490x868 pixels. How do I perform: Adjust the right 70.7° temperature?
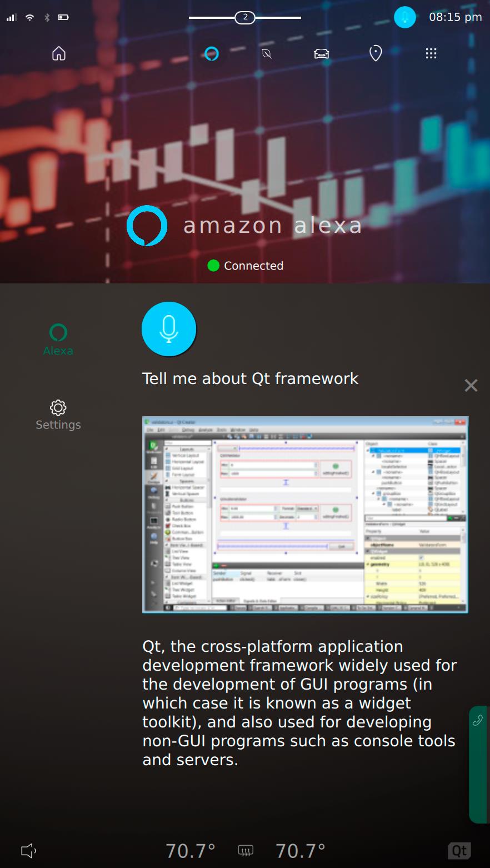coord(301,851)
